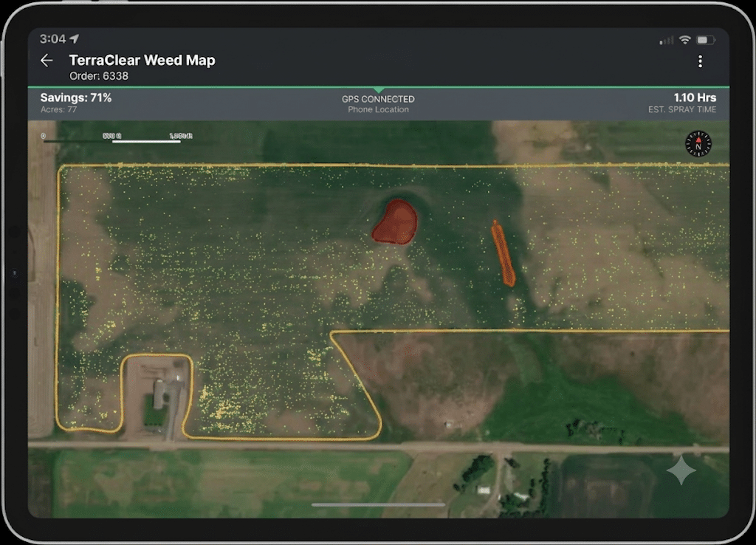Tap the compass north indicator
Viewport: 756px width, 545px height.
(x=698, y=144)
